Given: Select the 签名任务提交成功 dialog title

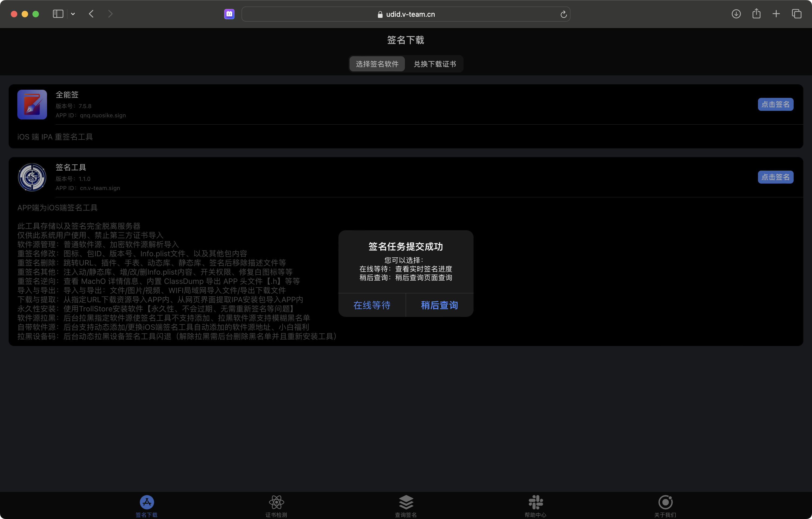Looking at the screenshot, I should tap(406, 247).
